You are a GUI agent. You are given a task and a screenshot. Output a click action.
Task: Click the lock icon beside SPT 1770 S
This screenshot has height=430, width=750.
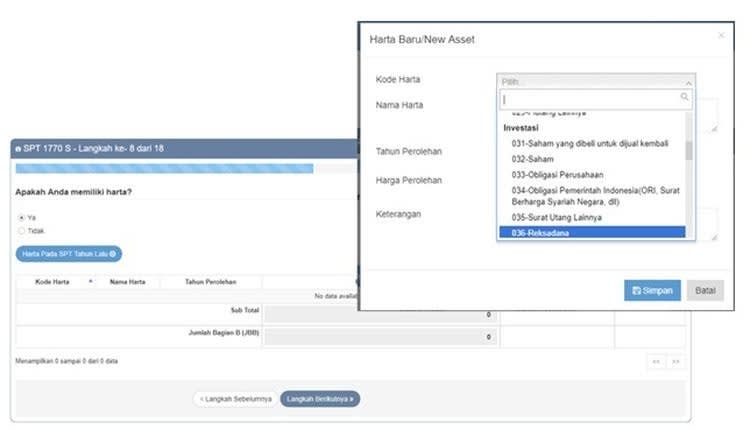click(x=17, y=148)
